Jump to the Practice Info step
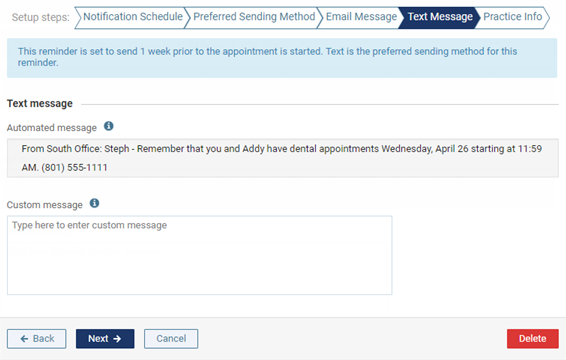566x360 pixels. pyautogui.click(x=512, y=17)
